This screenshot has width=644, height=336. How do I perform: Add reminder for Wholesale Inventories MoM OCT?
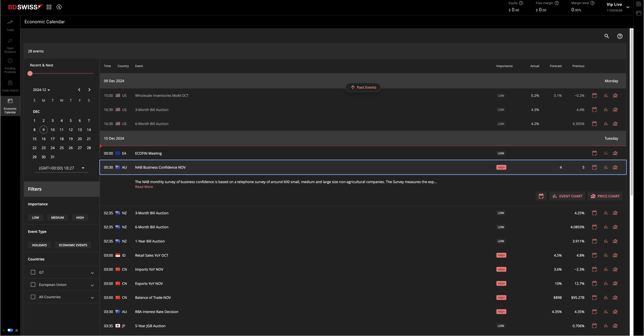tap(594, 96)
